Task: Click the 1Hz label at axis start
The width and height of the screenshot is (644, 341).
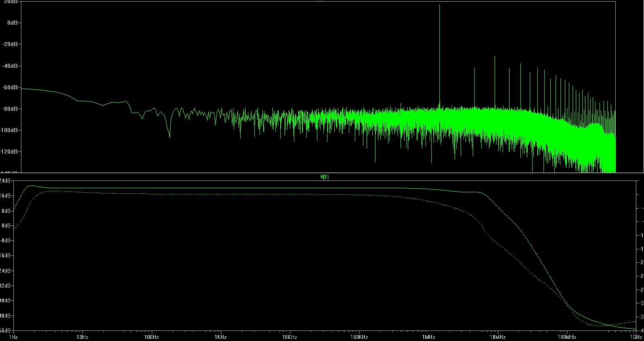Action: (x=13, y=337)
